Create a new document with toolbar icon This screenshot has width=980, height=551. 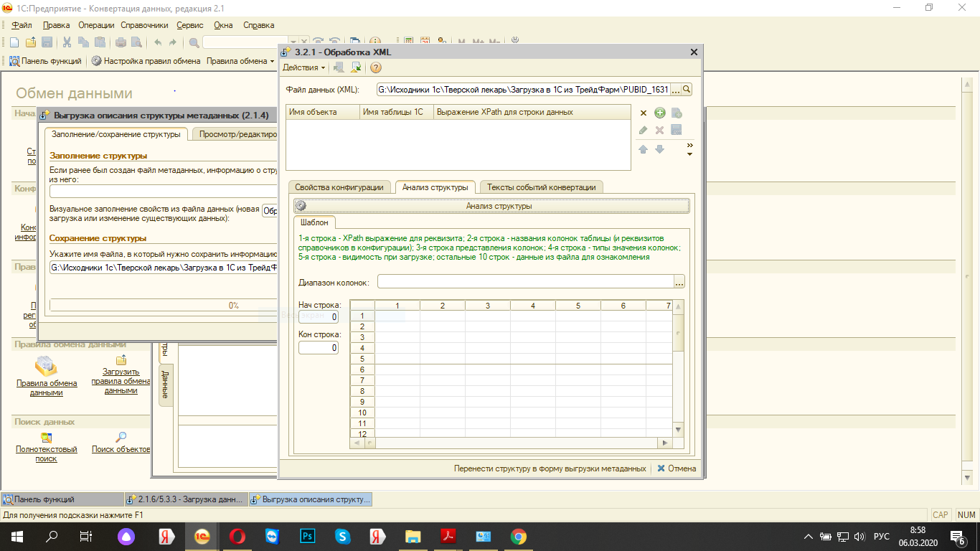[x=14, y=42]
